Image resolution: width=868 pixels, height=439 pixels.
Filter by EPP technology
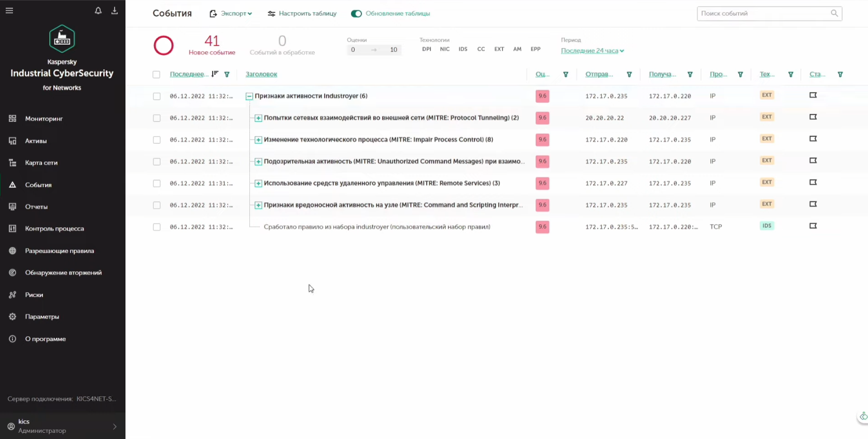coord(536,49)
